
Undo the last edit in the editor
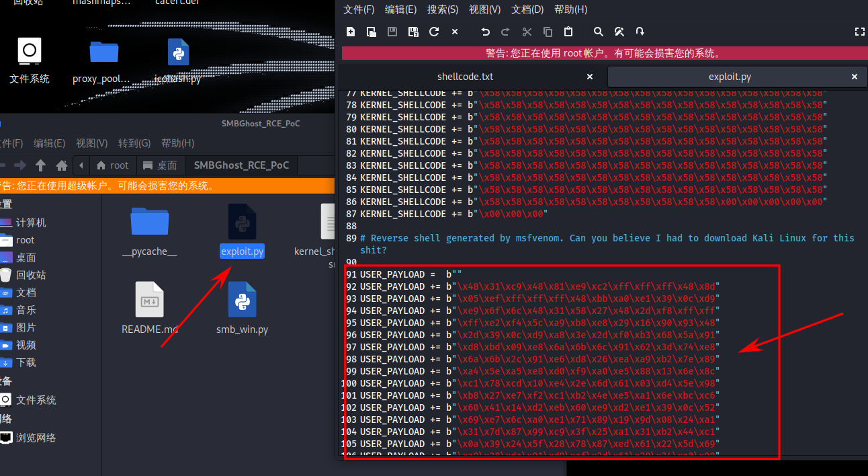(x=485, y=32)
